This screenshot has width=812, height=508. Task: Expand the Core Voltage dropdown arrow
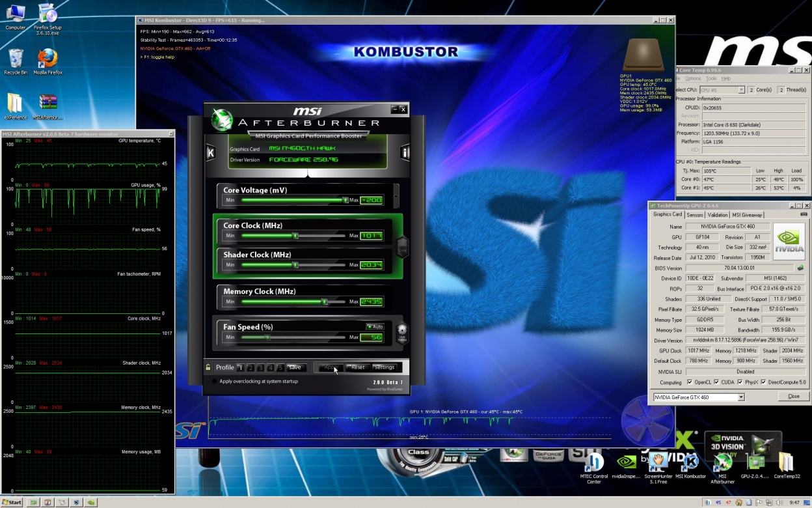click(x=396, y=195)
